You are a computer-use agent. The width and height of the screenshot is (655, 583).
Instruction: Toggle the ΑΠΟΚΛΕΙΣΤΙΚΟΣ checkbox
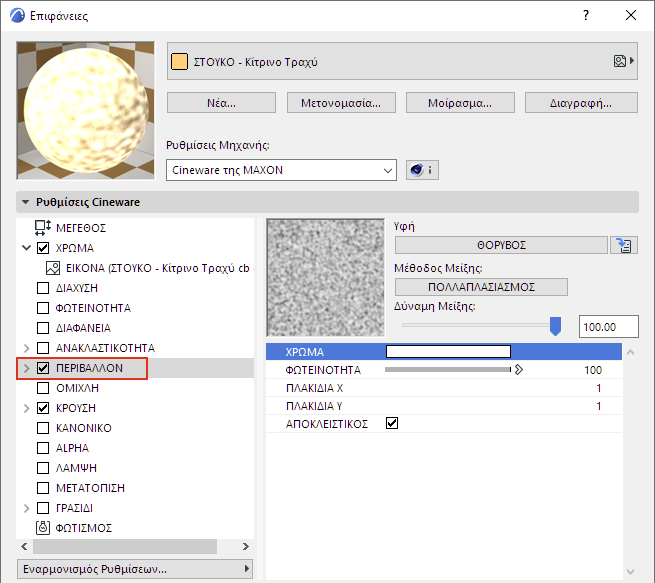coord(392,423)
